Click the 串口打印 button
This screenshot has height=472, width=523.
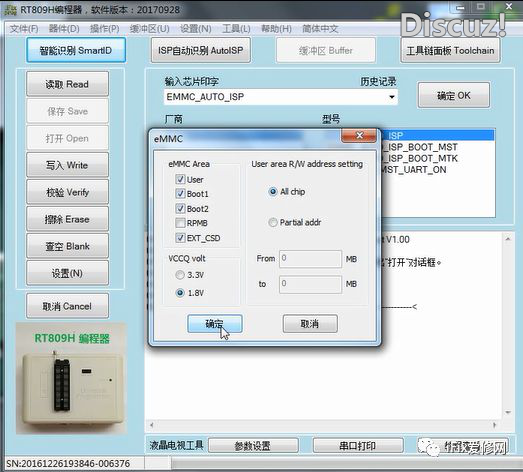coord(358,446)
